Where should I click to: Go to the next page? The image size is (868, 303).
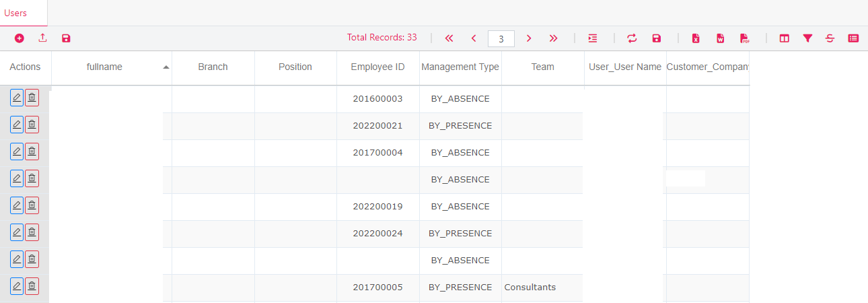529,38
